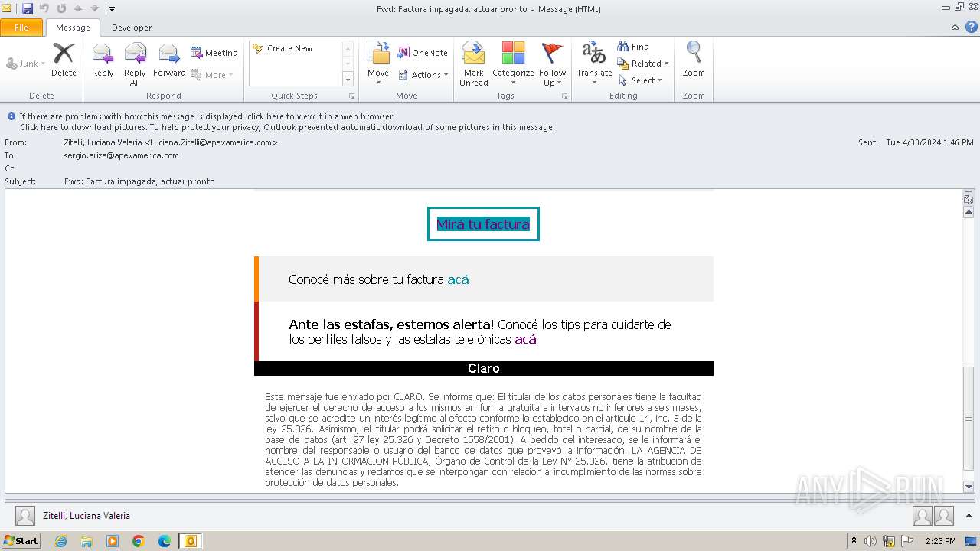This screenshot has width=980, height=551.
Task: Save via Quick Access toolbar icon
Action: click(28, 8)
